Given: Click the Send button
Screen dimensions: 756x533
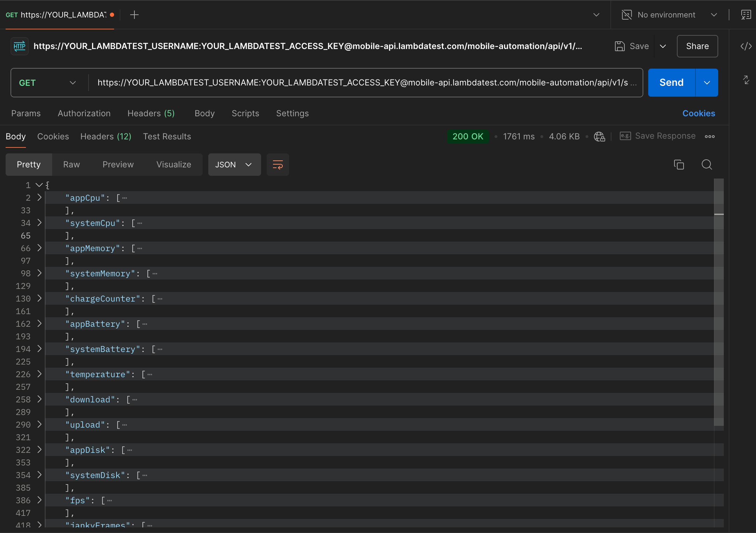Looking at the screenshot, I should 671,82.
